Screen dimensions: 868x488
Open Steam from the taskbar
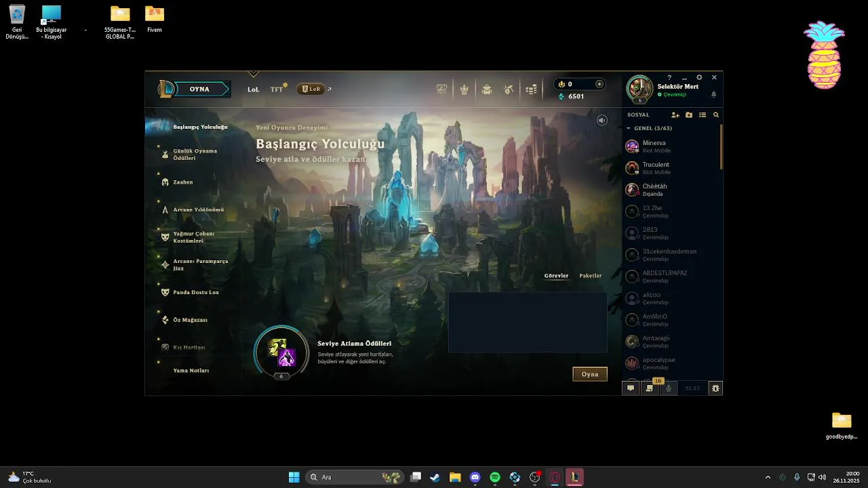pos(435,477)
